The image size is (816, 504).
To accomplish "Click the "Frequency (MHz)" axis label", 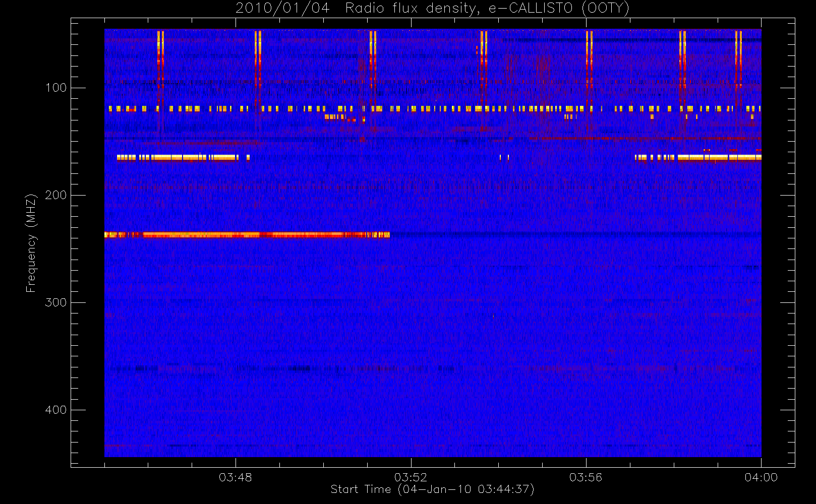I will point(31,243).
